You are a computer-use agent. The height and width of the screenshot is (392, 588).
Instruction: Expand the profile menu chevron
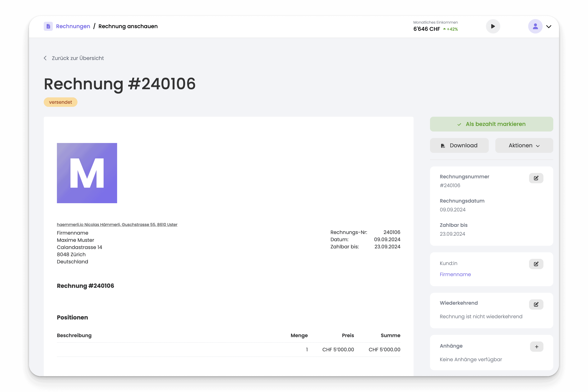point(549,27)
